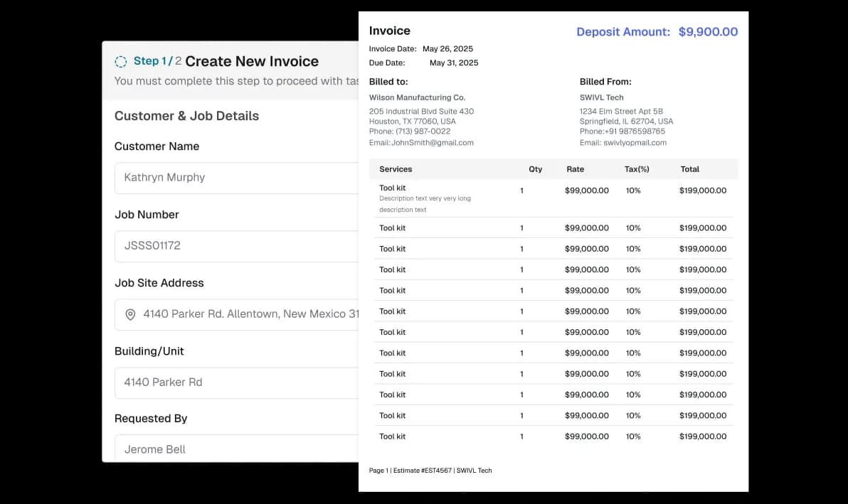Click the Deposit Amount value $9,900.00
This screenshot has width=848, height=504.
click(x=709, y=32)
